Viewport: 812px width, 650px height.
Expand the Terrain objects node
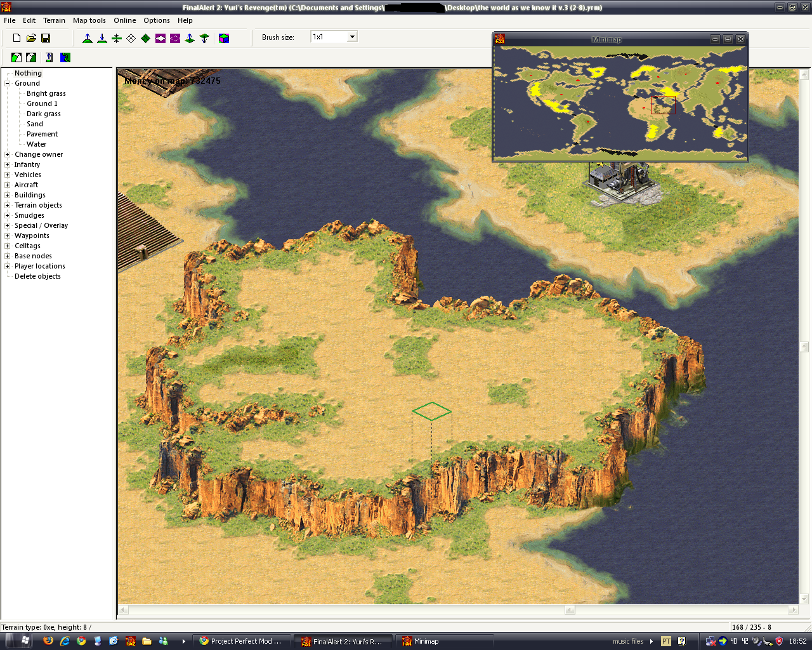pyautogui.click(x=8, y=205)
